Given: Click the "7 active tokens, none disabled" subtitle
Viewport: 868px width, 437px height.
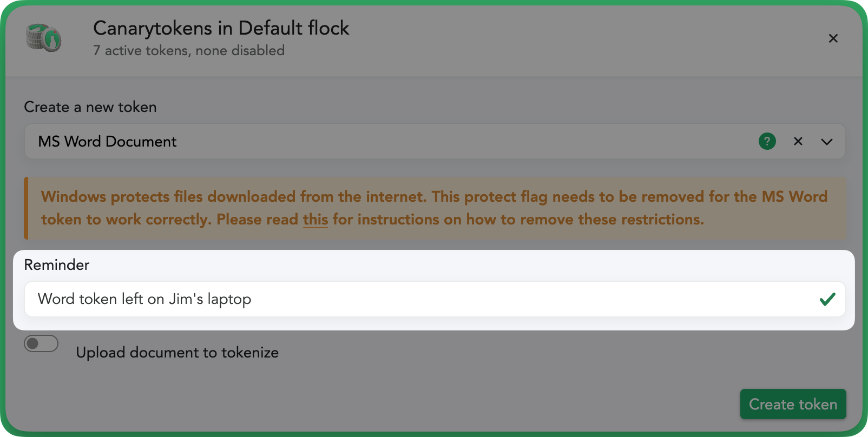Looking at the screenshot, I should (189, 51).
